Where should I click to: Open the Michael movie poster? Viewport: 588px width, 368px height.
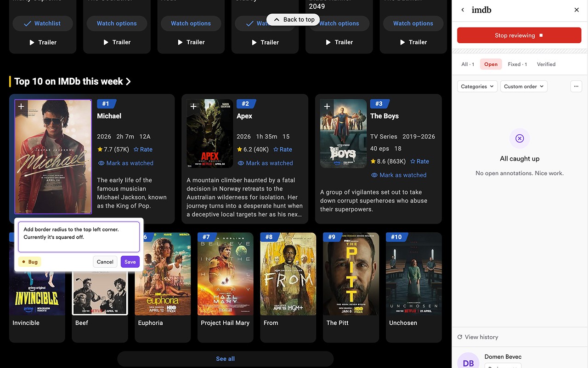(53, 157)
